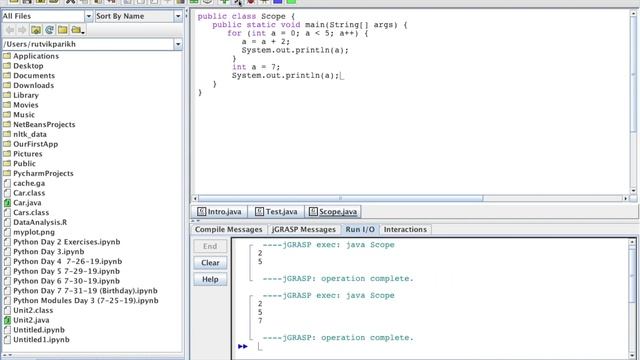The height and width of the screenshot is (360, 640).
Task: Click the Desktop folder icon
Action: pyautogui.click(x=7, y=66)
